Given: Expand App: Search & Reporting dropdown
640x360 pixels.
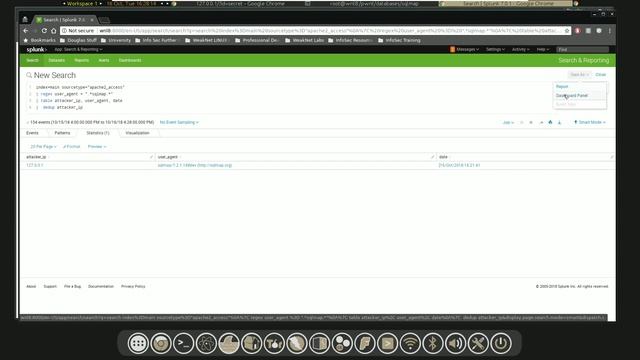Looking at the screenshot, I should [78, 49].
